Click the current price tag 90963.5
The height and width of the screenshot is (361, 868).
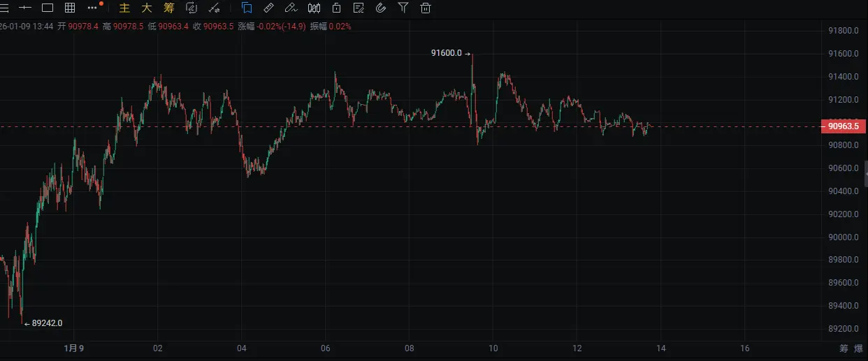click(844, 126)
